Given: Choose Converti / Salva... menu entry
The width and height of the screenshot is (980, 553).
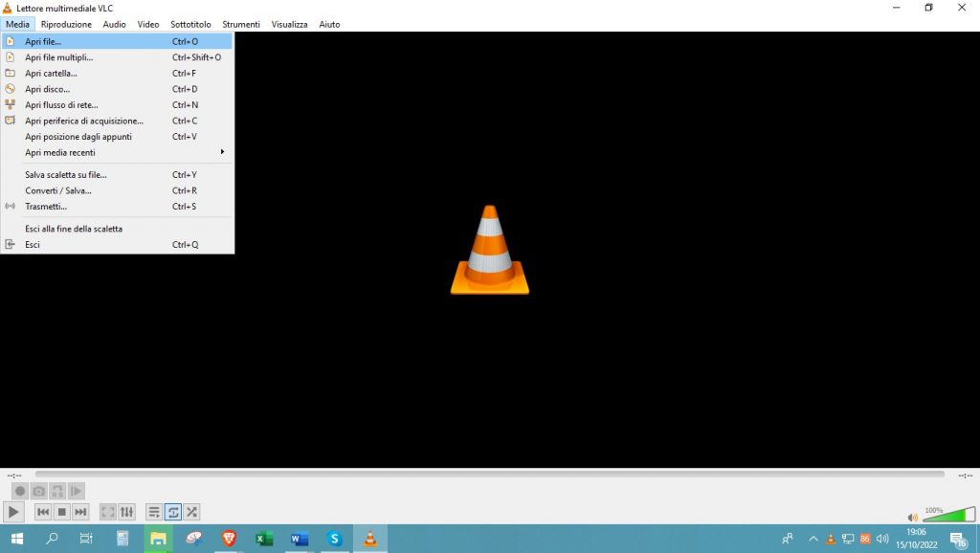Looking at the screenshot, I should click(x=58, y=190).
